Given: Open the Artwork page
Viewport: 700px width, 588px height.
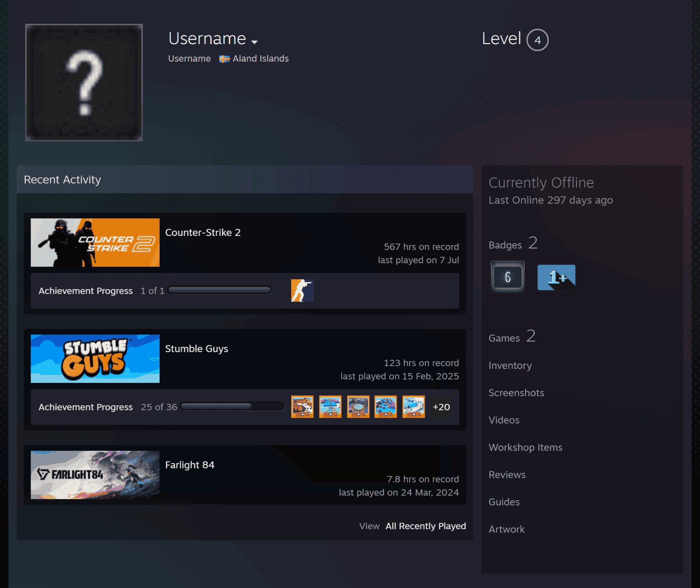Looking at the screenshot, I should coord(506,529).
